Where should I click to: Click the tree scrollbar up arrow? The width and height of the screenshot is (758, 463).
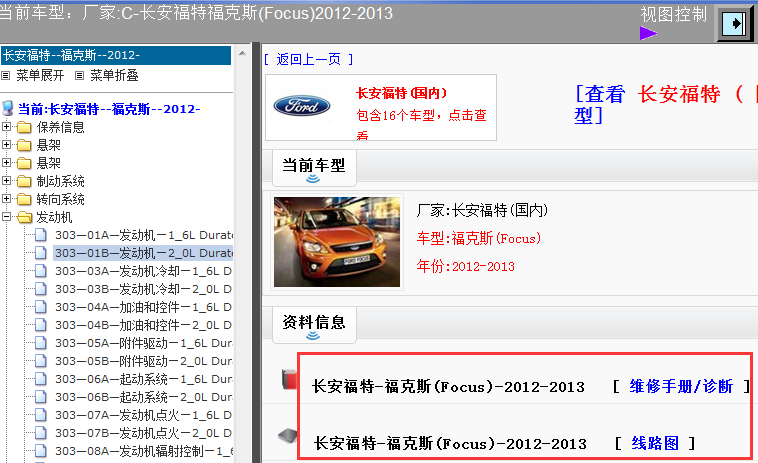pos(243,53)
